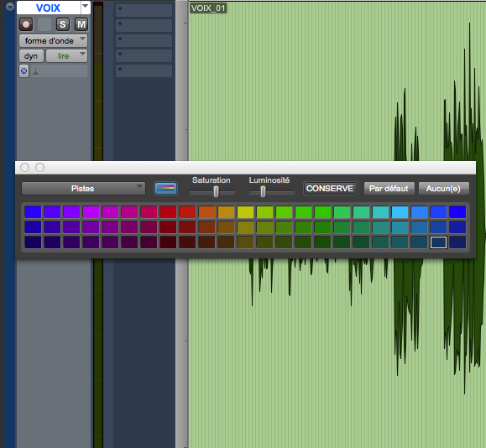
Task: Select the VOIX_01 audio clip label
Action: [x=208, y=8]
